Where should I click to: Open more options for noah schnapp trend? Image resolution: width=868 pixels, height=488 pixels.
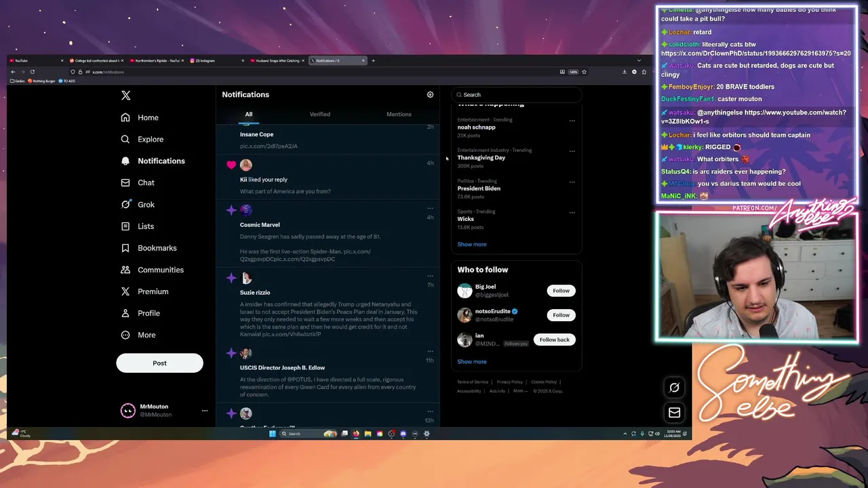(x=572, y=121)
